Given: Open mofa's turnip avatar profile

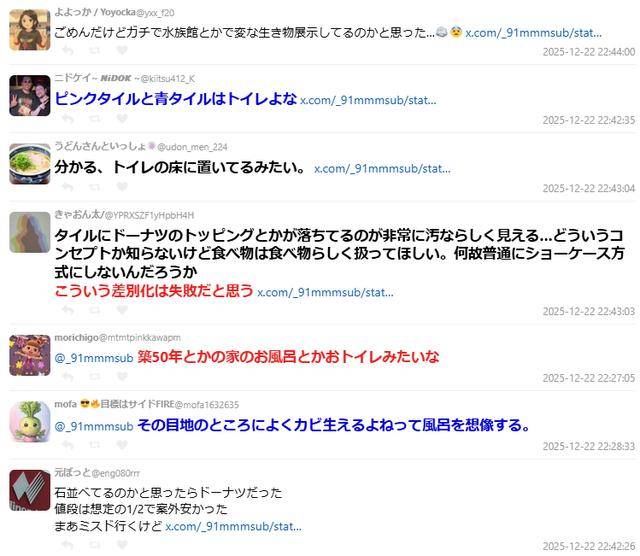Looking at the screenshot, I should (x=30, y=422).
